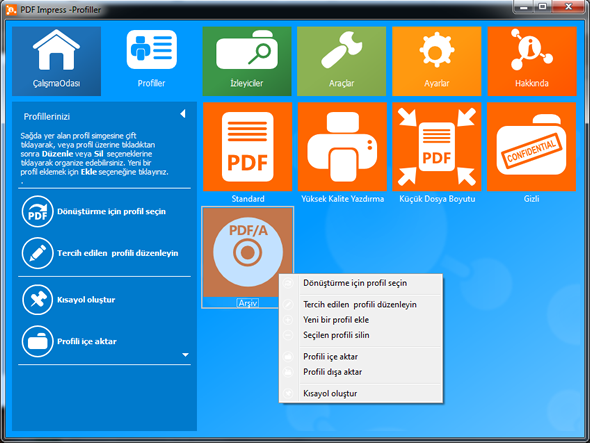Select the Standard PDF profile tile
The height and width of the screenshot is (443, 590).
(x=248, y=147)
